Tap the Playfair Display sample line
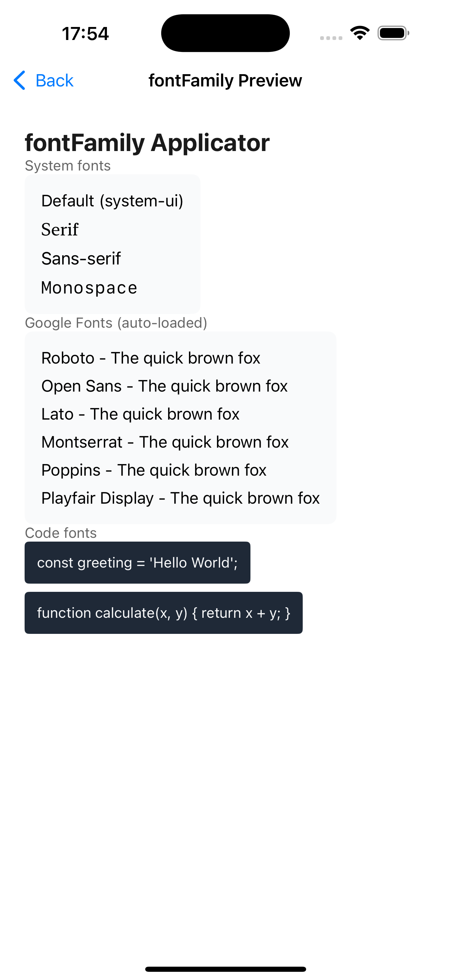The image size is (451, 980). [x=180, y=498]
